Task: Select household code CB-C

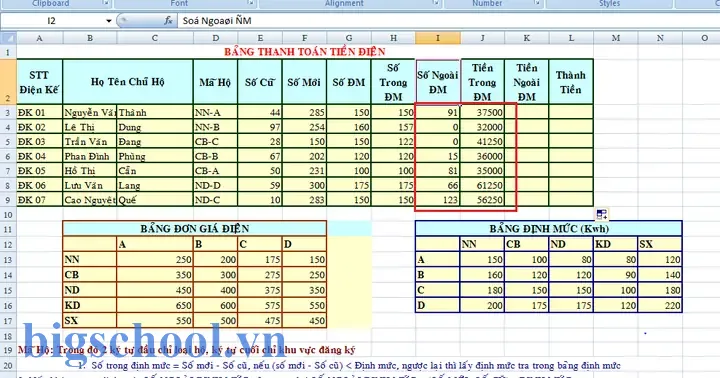Action: pos(215,141)
